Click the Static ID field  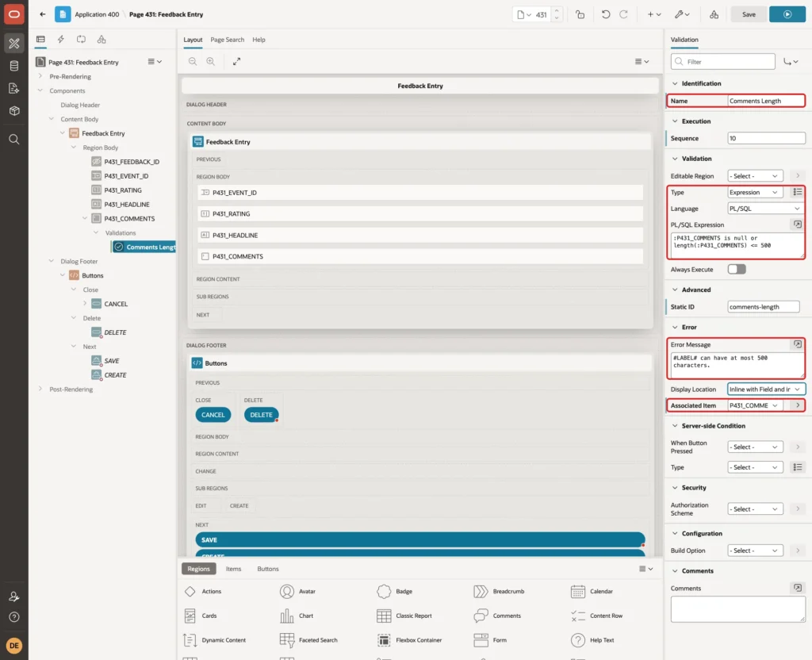pos(763,307)
